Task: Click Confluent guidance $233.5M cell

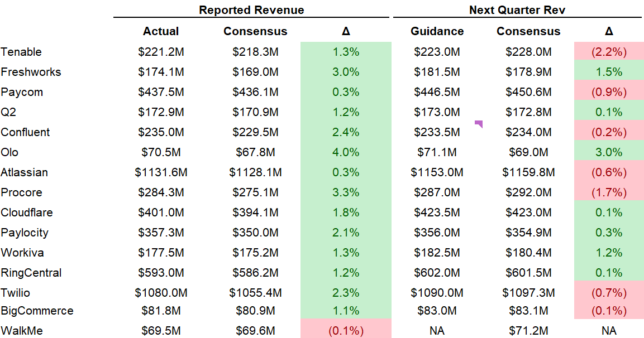Action: click(x=437, y=133)
